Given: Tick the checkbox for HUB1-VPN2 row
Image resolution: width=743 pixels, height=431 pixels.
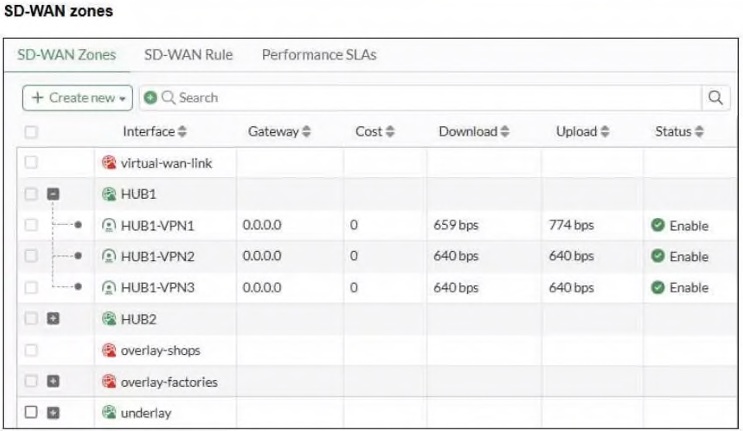Looking at the screenshot, I should point(31,257).
